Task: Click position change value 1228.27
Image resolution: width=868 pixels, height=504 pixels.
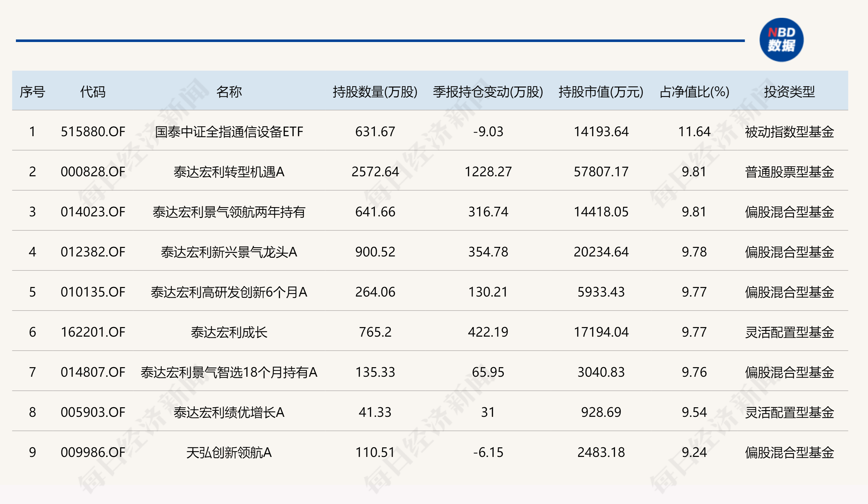Action: (x=488, y=172)
